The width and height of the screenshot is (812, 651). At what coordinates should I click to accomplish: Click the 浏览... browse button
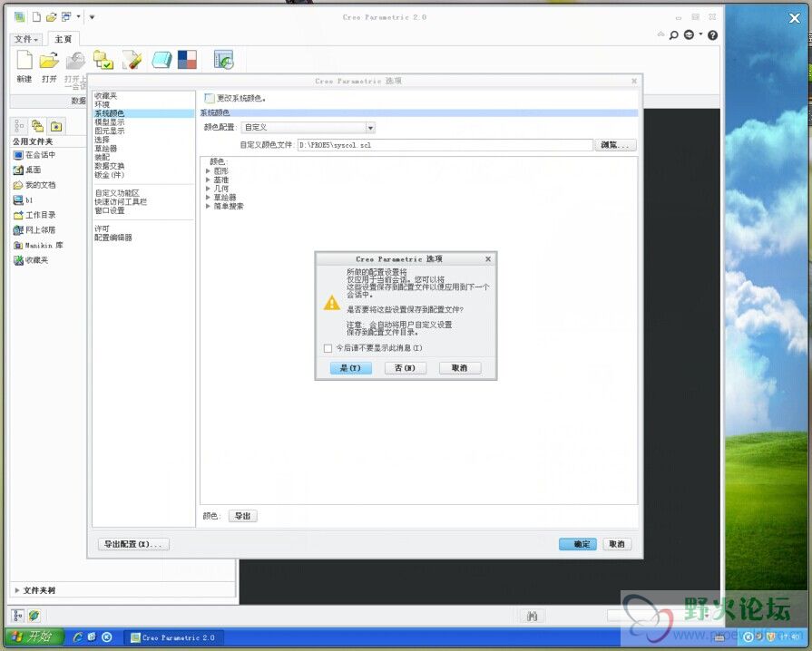(615, 145)
